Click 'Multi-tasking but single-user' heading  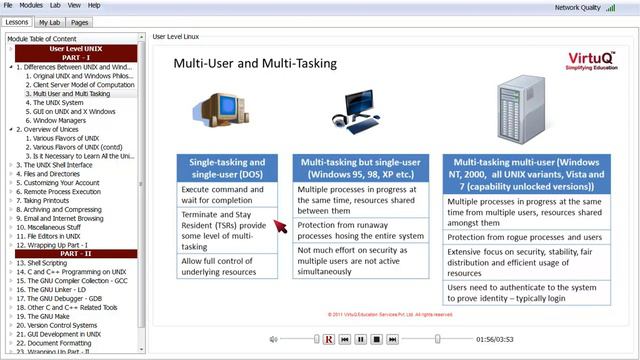(x=361, y=168)
